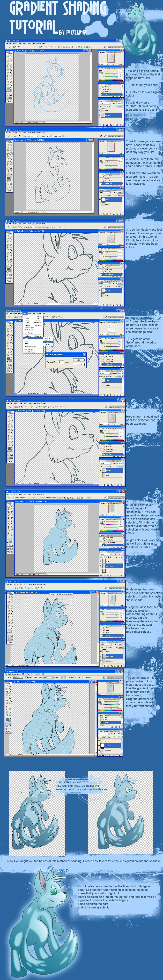163x980 pixels.
Task: Click Modify in the open Select menu
Action: 33,338
